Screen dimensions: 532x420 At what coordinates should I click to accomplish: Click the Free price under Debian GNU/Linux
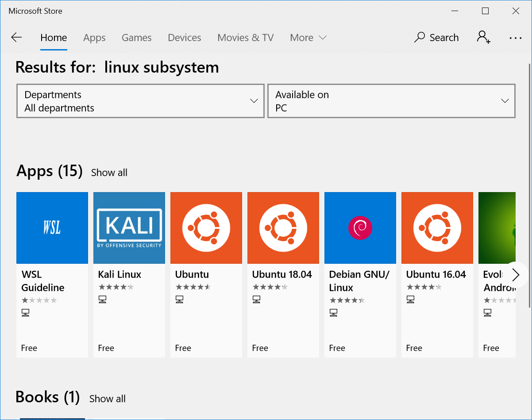337,348
